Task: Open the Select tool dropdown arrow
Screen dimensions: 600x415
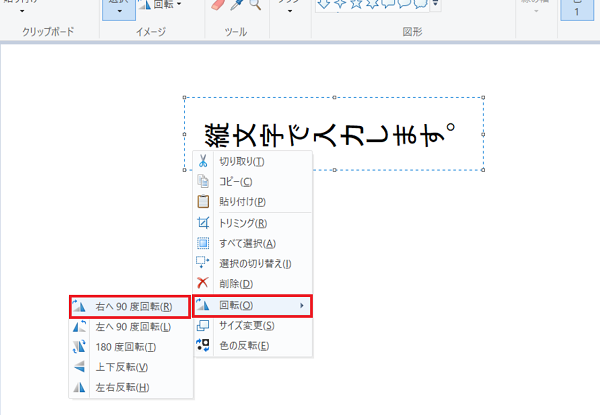Action: (119, 11)
